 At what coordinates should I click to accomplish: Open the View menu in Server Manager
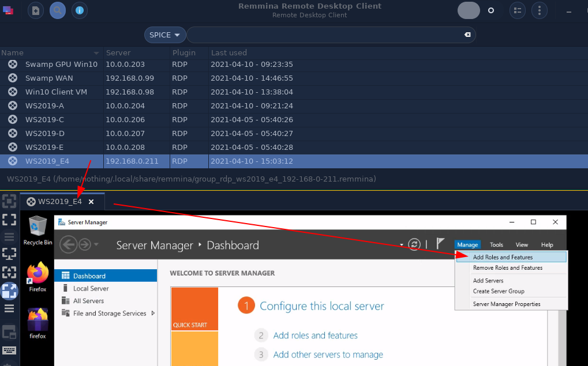522,244
